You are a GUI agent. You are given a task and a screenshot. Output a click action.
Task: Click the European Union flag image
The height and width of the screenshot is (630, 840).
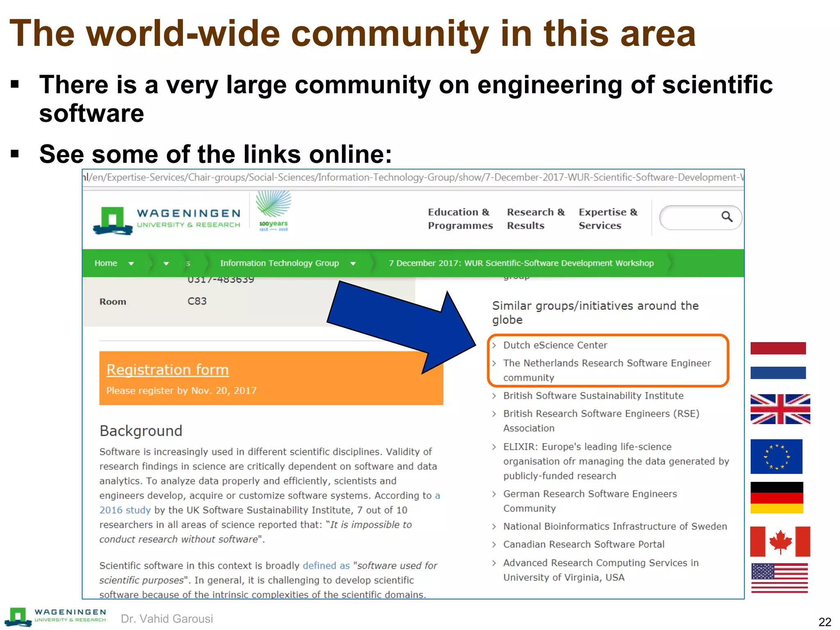(776, 457)
